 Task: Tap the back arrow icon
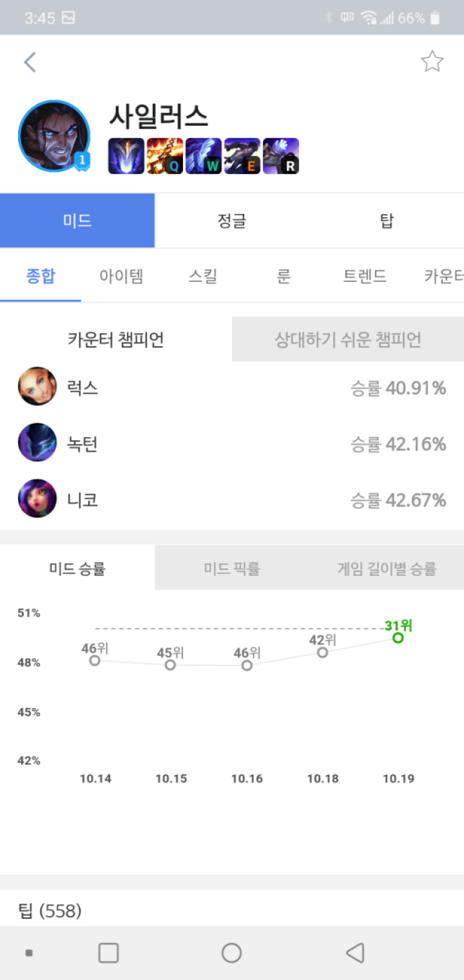30,62
